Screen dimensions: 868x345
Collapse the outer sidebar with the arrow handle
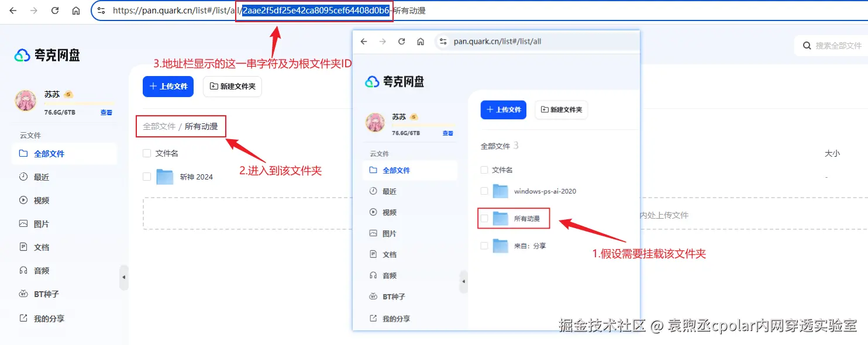[x=124, y=277]
